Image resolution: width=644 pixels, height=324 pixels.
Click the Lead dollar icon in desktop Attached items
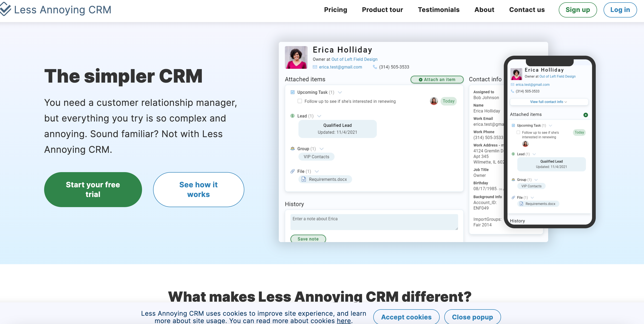293,116
